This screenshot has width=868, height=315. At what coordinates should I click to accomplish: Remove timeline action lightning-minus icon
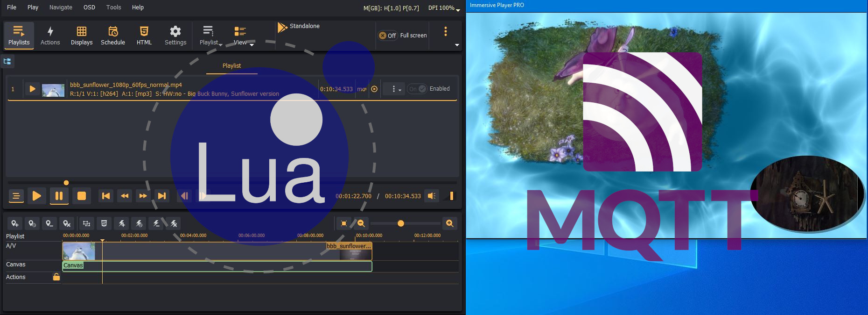click(156, 223)
